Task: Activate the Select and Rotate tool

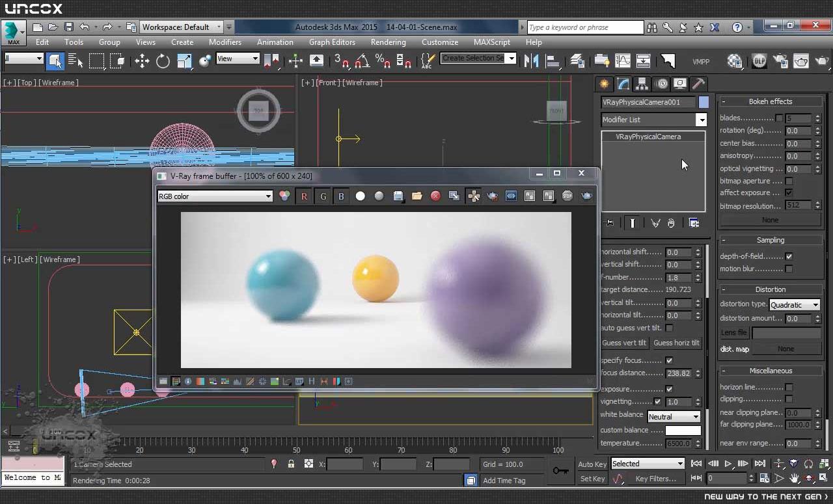Action: point(163,61)
